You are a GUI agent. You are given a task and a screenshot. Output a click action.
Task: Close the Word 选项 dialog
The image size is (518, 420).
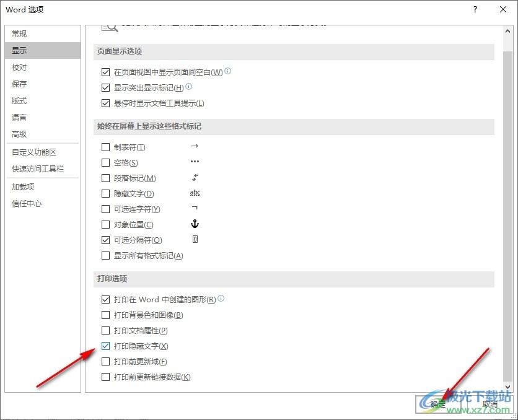(503, 9)
